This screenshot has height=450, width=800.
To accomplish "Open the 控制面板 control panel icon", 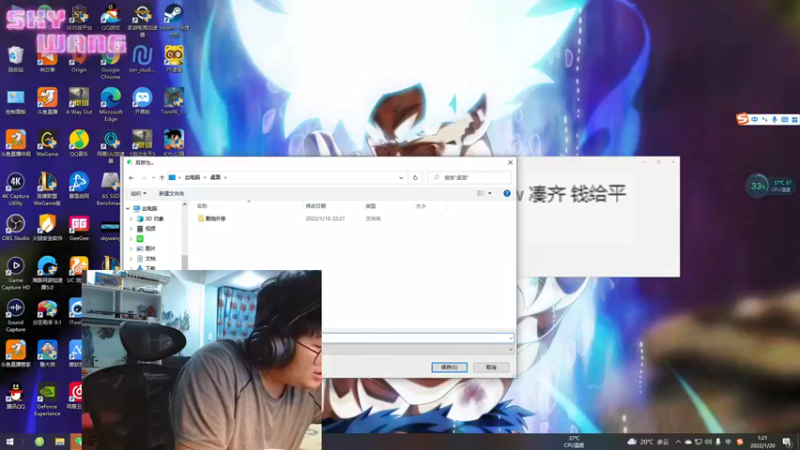I will (x=15, y=101).
